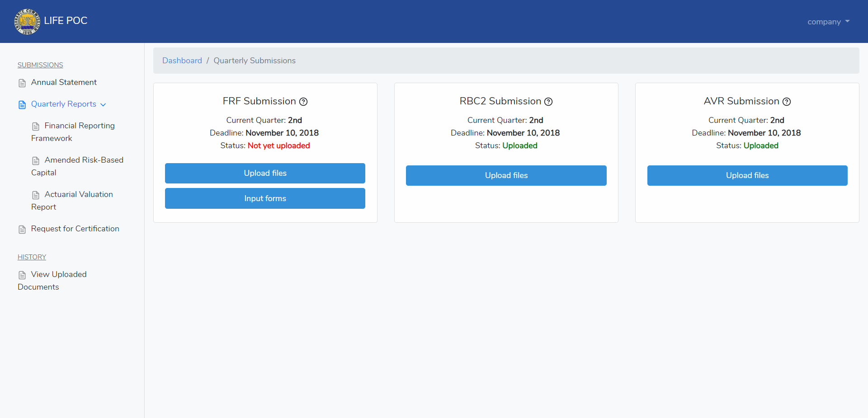The width and height of the screenshot is (868, 418).
Task: Open Input forms for FRF Submission
Action: click(x=265, y=198)
